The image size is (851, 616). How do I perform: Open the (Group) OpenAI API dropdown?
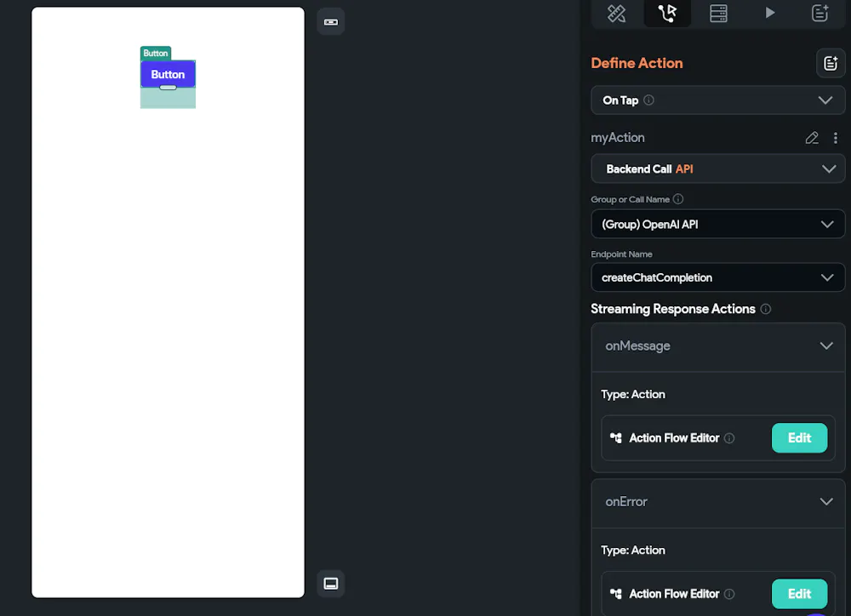tap(717, 224)
